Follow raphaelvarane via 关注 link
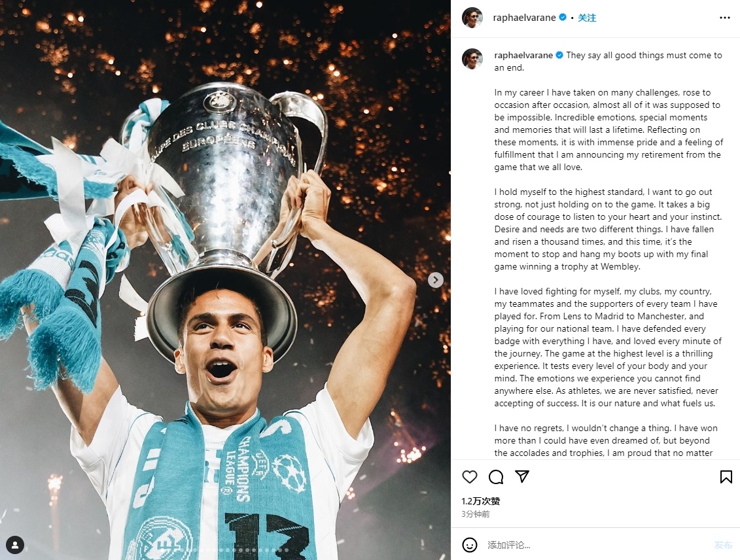 coord(587,18)
